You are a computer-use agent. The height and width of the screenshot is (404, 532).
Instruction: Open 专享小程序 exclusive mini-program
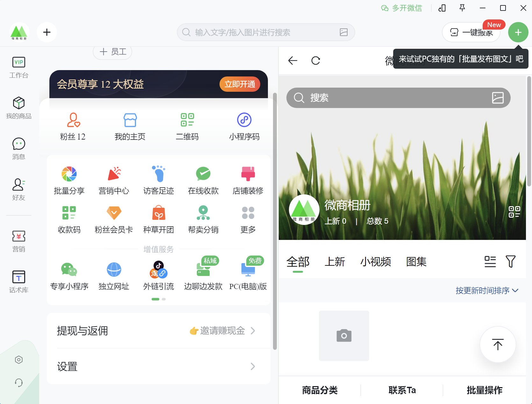tap(69, 277)
